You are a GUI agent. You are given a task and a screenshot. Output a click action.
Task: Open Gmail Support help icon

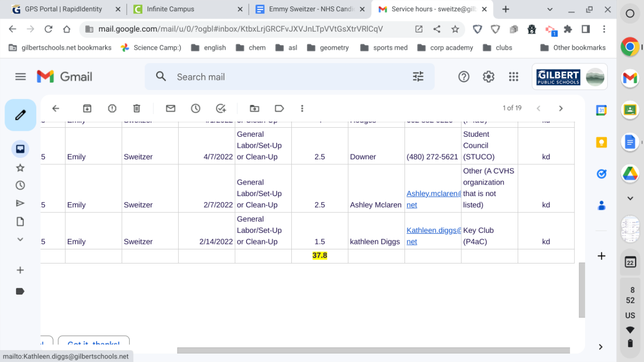coord(464,76)
